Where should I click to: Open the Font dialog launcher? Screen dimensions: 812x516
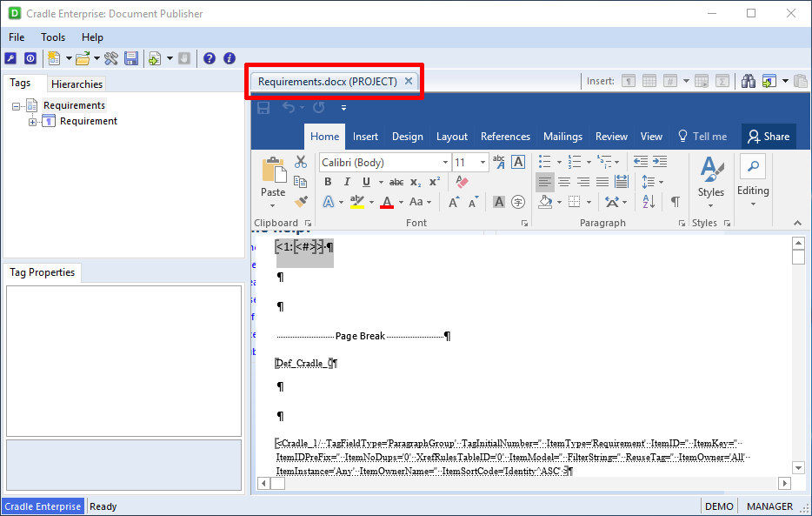(524, 224)
